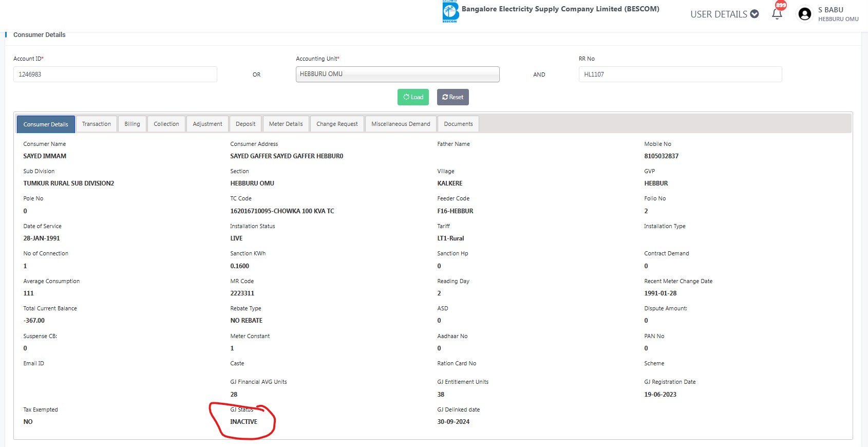Select the Miscellaneous Demand tab
This screenshot has width=868, height=447.
[401, 124]
